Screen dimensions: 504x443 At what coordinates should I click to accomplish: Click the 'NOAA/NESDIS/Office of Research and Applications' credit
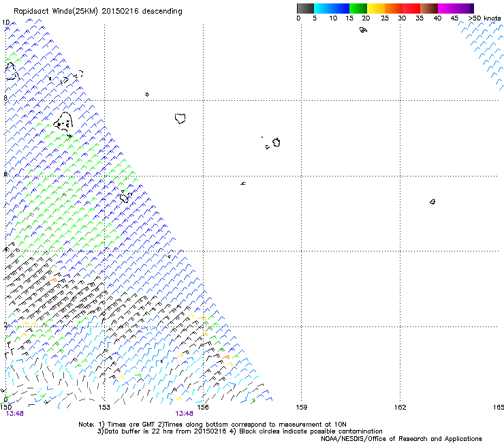401,439
